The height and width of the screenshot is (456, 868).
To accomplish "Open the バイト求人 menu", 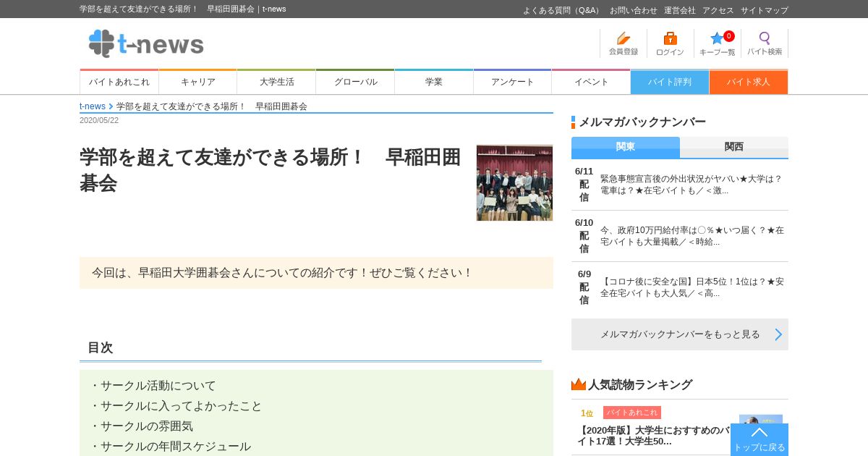I will pyautogui.click(x=749, y=82).
